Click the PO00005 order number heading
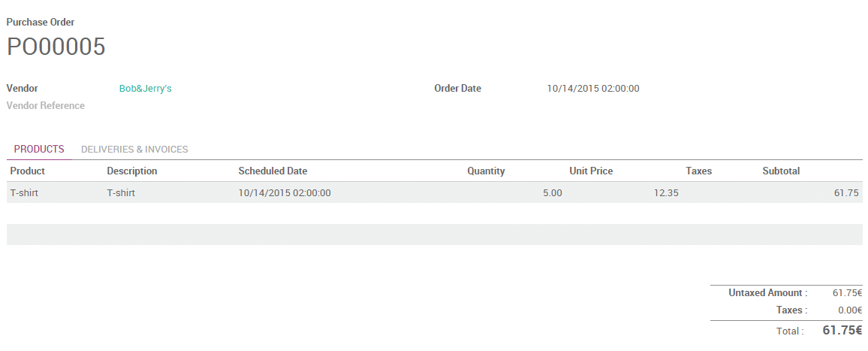Screen dimensions: 868x351 (x=56, y=47)
